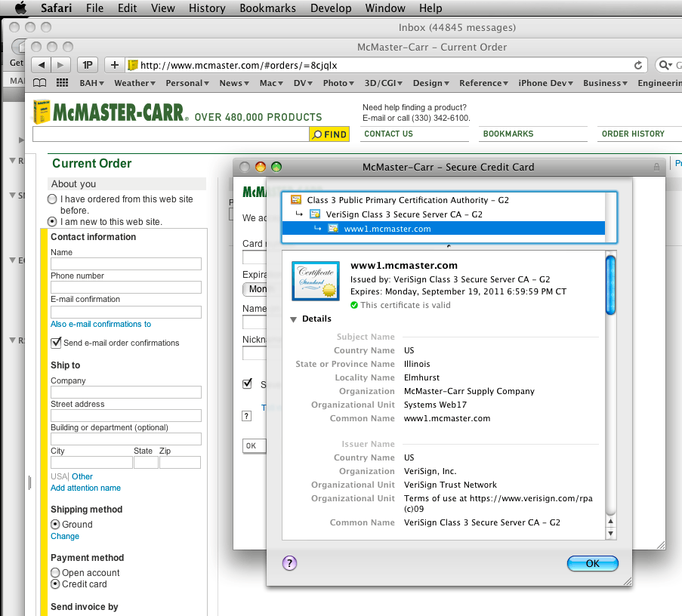Open the 3D/CGI bookmarks dropdown
Screen dimensions: 682x616
[383, 83]
